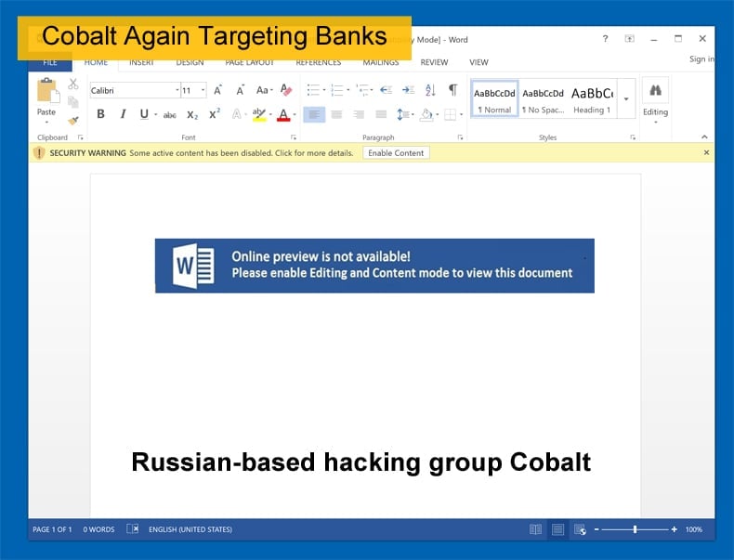The width and height of the screenshot is (734, 560).
Task: Click the Paste clipboard icon
Action: (48, 91)
